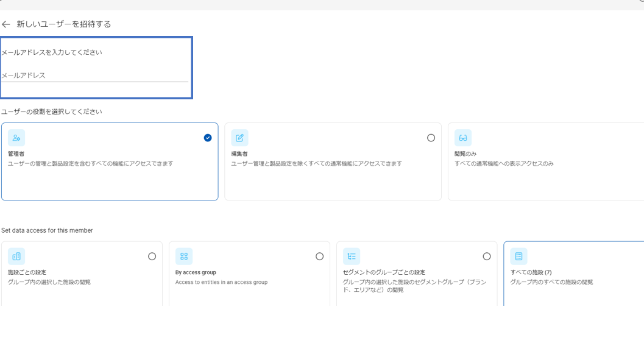Select the 編集者 radio button

431,138
